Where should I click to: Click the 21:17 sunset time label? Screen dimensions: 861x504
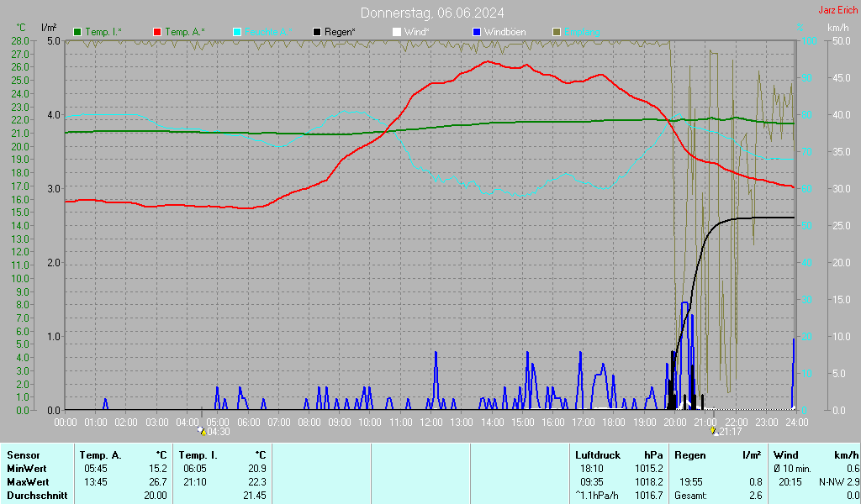pos(731,432)
